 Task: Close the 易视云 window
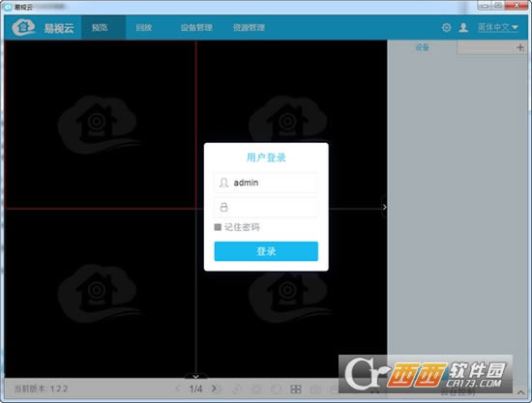[517, 5]
